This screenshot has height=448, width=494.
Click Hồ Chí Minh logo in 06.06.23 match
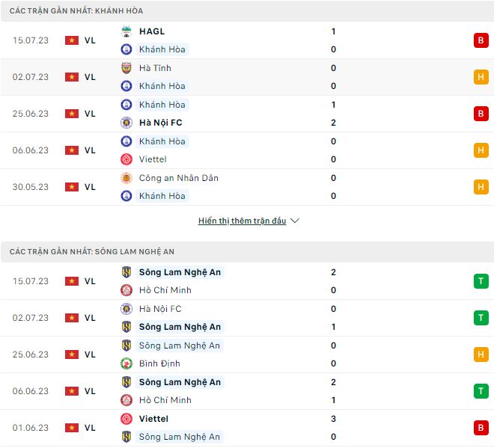point(126,400)
